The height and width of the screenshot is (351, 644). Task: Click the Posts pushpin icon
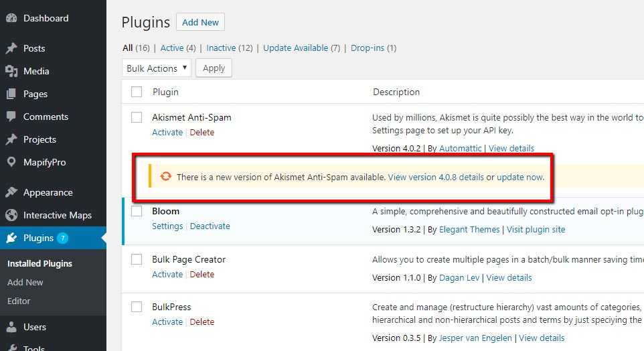(x=11, y=48)
